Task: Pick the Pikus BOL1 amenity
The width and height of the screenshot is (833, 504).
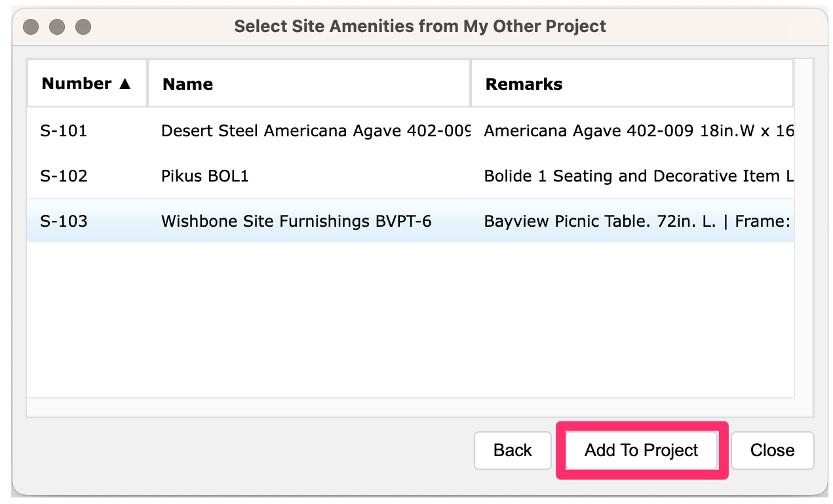Action: [x=205, y=176]
